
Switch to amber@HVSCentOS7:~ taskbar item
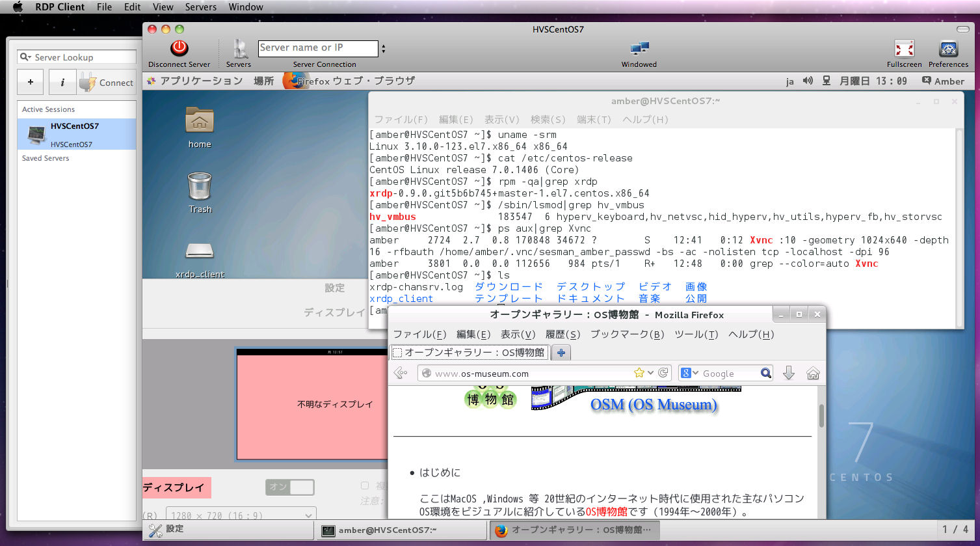(403, 530)
